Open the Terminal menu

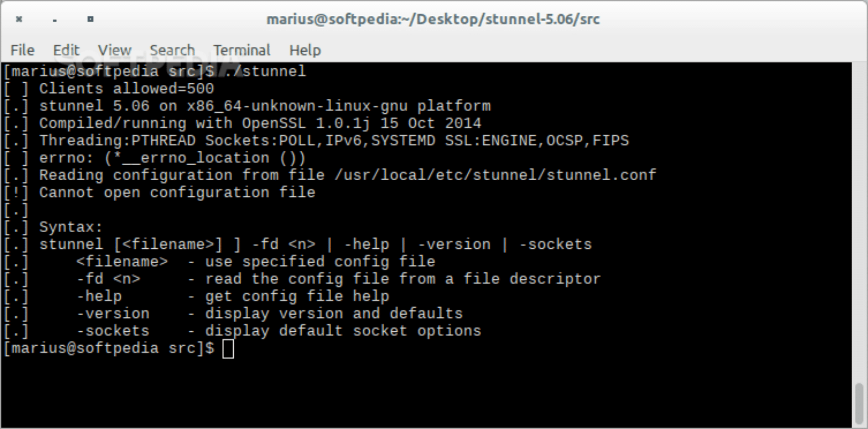[x=242, y=50]
